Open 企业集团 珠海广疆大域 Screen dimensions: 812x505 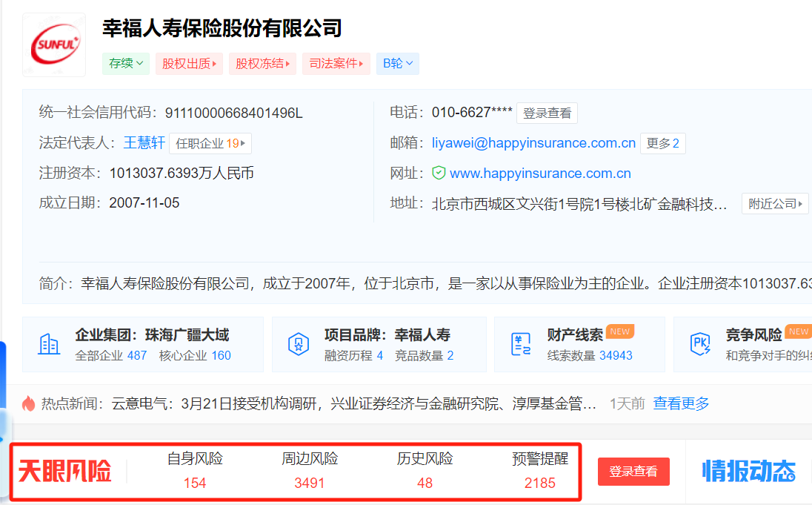coord(152,335)
